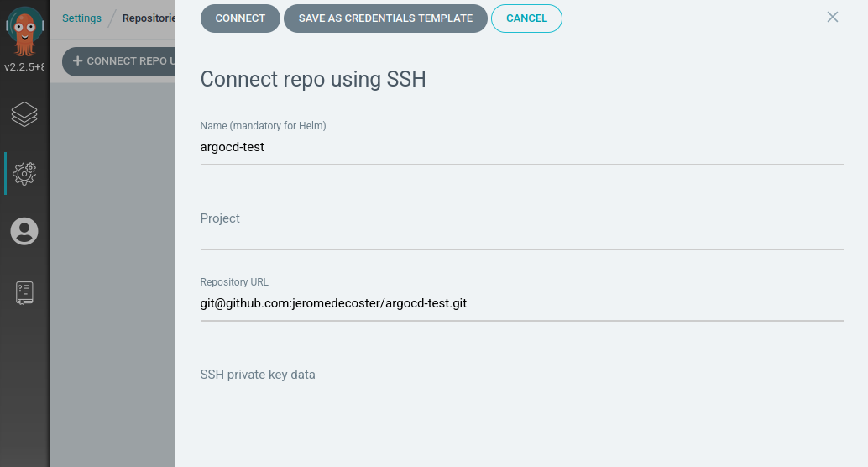Cancel the repo connection form

point(526,18)
